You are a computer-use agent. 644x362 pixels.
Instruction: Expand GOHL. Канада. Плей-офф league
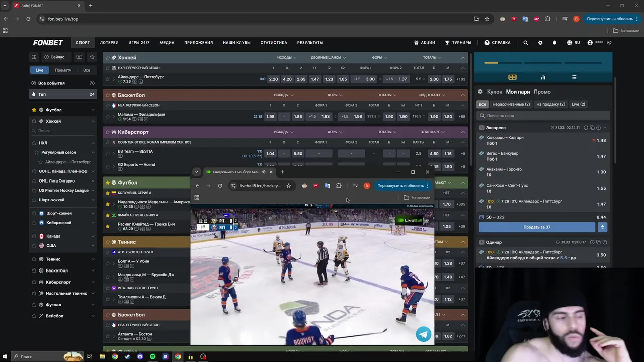tap(93, 171)
